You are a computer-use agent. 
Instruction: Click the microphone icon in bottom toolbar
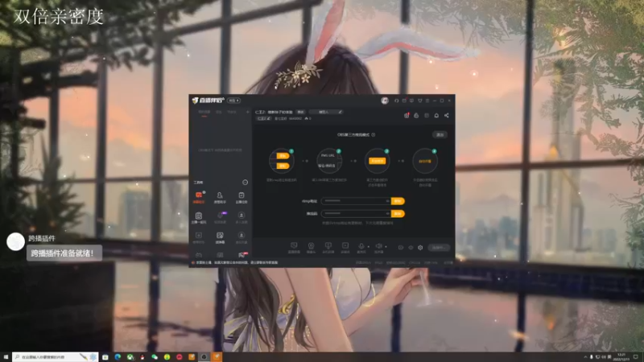click(361, 247)
